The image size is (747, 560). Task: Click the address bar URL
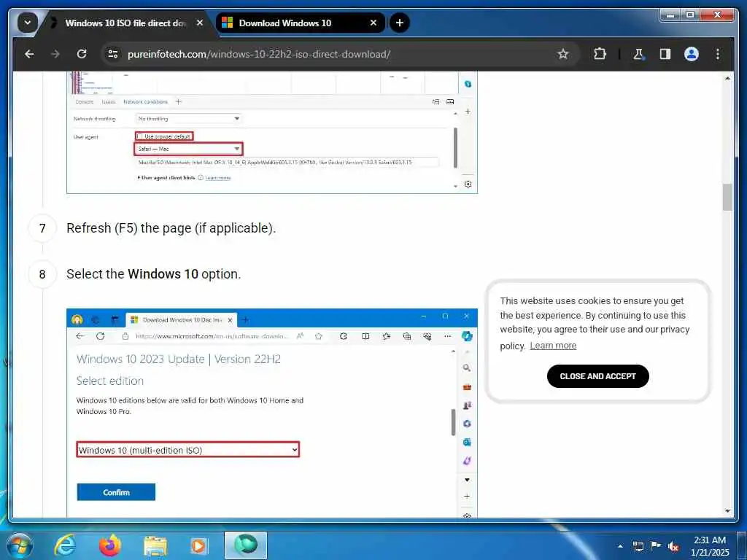259,54
